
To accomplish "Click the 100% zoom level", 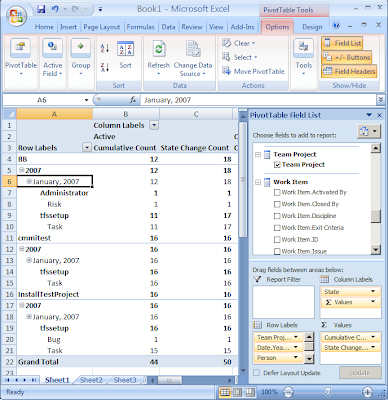I will tap(269, 392).
